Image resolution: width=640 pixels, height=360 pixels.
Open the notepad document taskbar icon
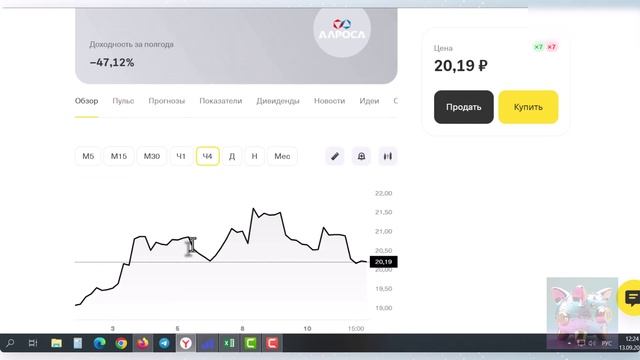coord(78,343)
